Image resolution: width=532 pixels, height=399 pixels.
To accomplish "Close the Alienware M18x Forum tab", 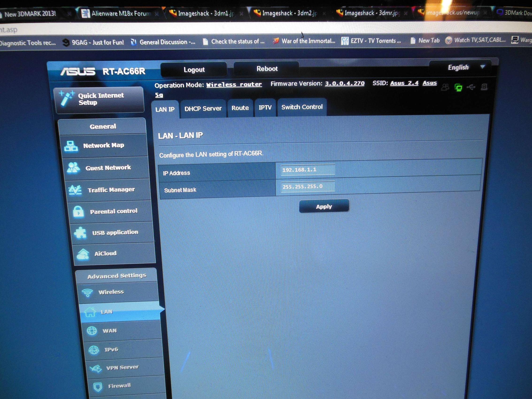I will pyautogui.click(x=157, y=14).
